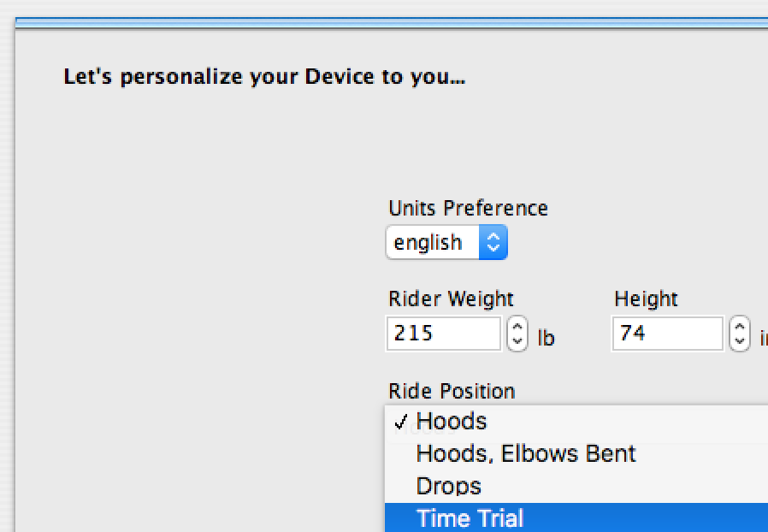The width and height of the screenshot is (768, 532).
Task: Increase height with stepper up arrow
Action: [x=740, y=326]
